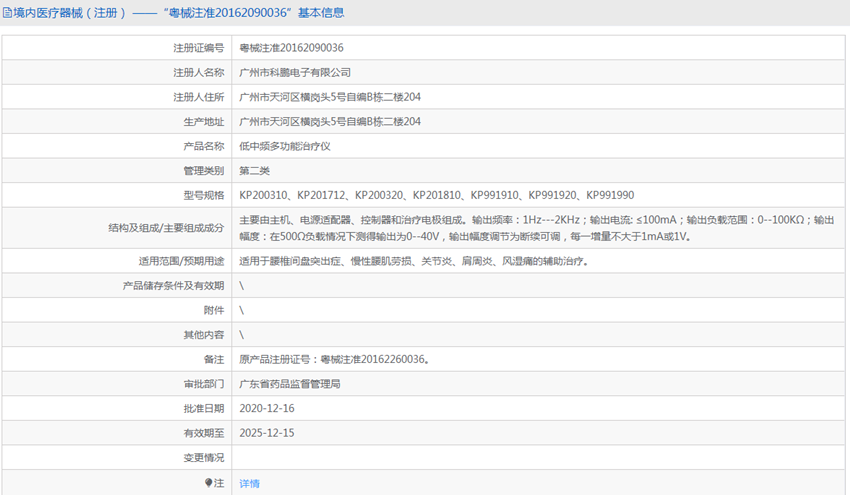The width and height of the screenshot is (850, 495).
Task: Click the label 管理类别
Action: coord(203,171)
